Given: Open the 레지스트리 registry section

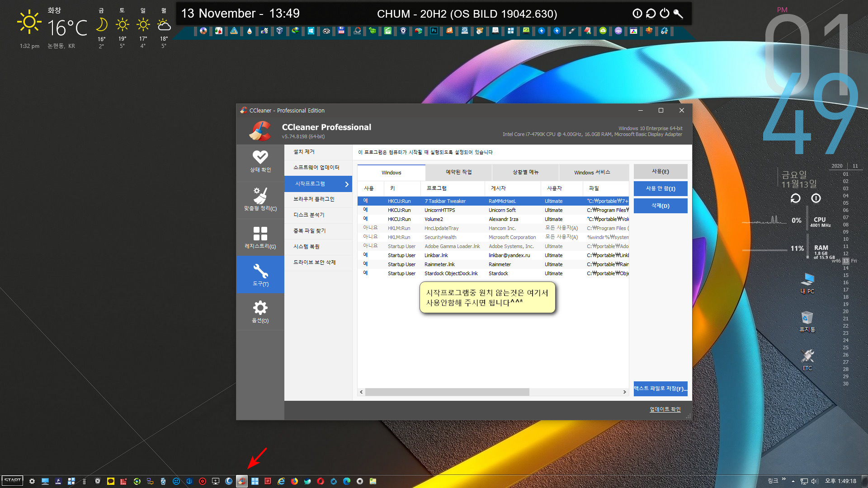Looking at the screenshot, I should [x=260, y=237].
